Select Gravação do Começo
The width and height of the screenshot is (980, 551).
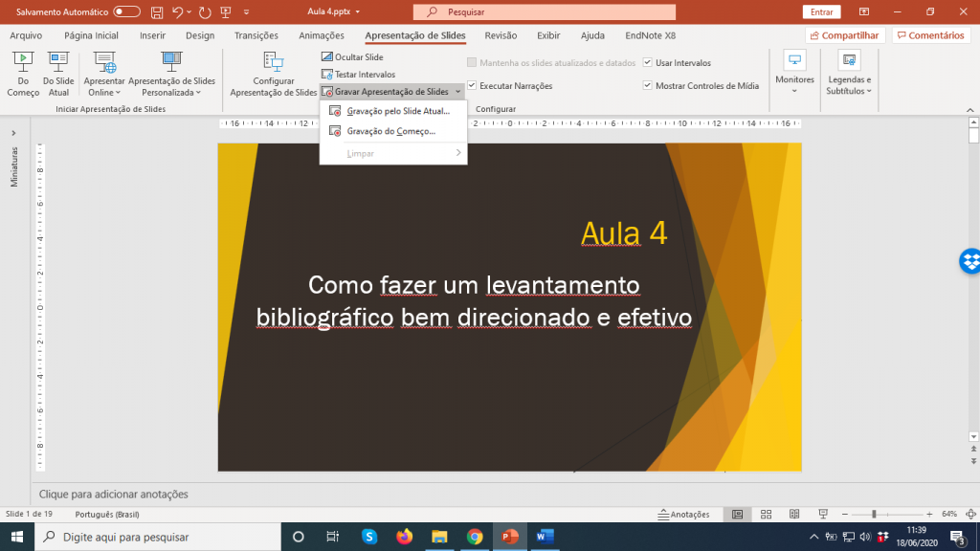(x=393, y=131)
